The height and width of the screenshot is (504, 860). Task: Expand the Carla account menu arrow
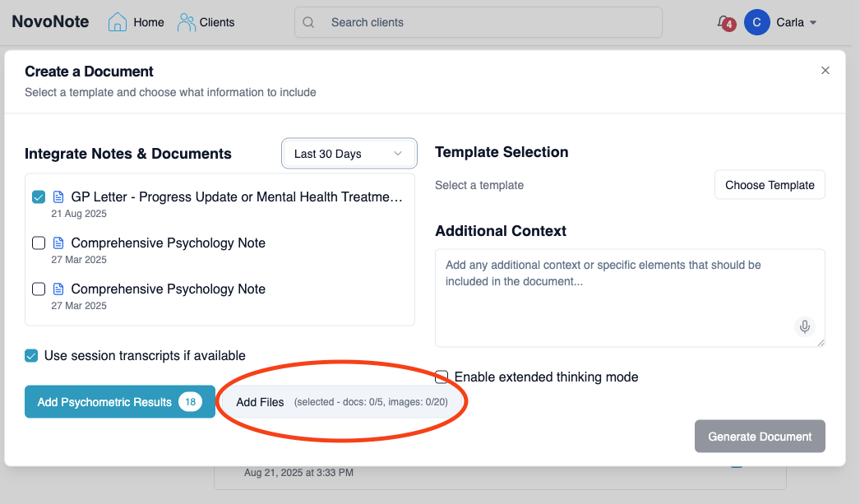(x=813, y=23)
